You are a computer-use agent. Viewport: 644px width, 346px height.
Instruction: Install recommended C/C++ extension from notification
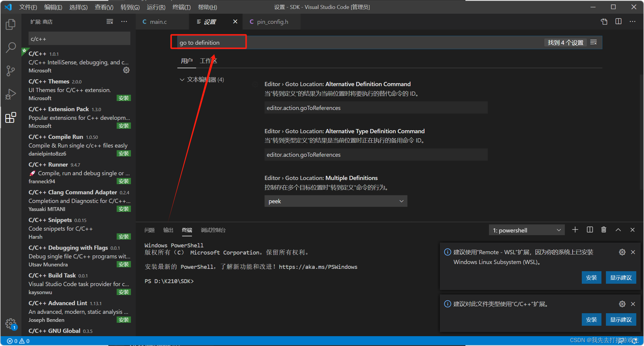[591, 319]
